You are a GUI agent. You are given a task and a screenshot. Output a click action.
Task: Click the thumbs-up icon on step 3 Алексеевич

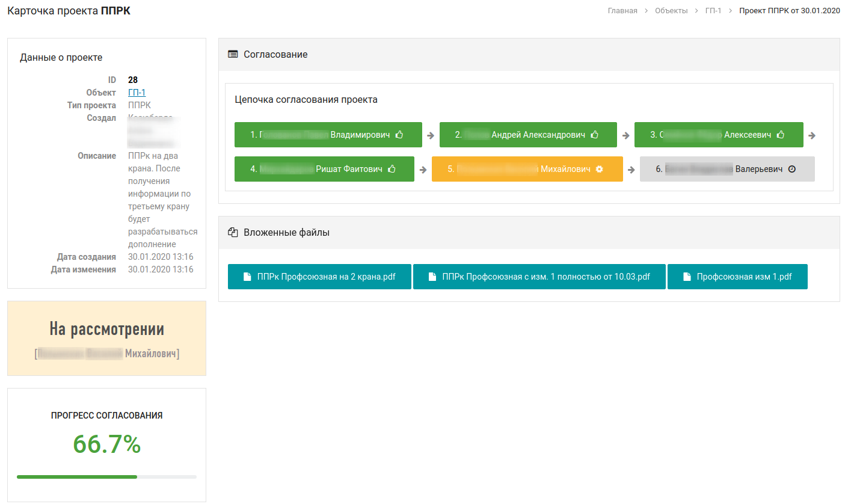pos(781,135)
